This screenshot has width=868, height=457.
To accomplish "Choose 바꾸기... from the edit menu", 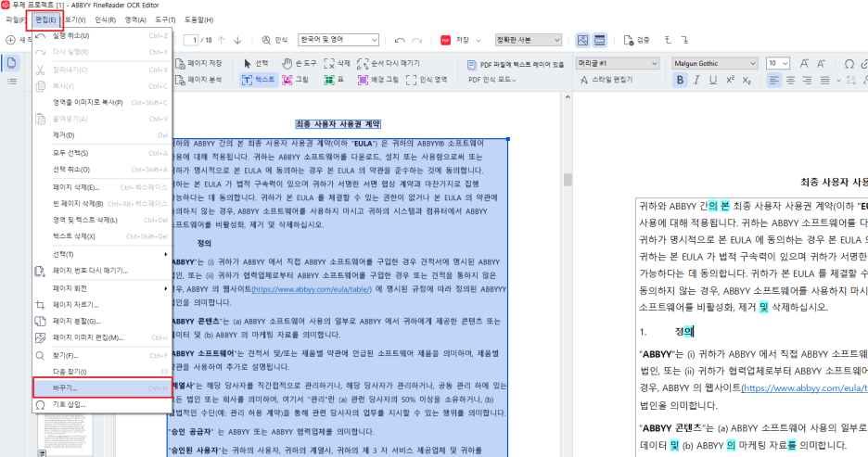I will [102, 387].
